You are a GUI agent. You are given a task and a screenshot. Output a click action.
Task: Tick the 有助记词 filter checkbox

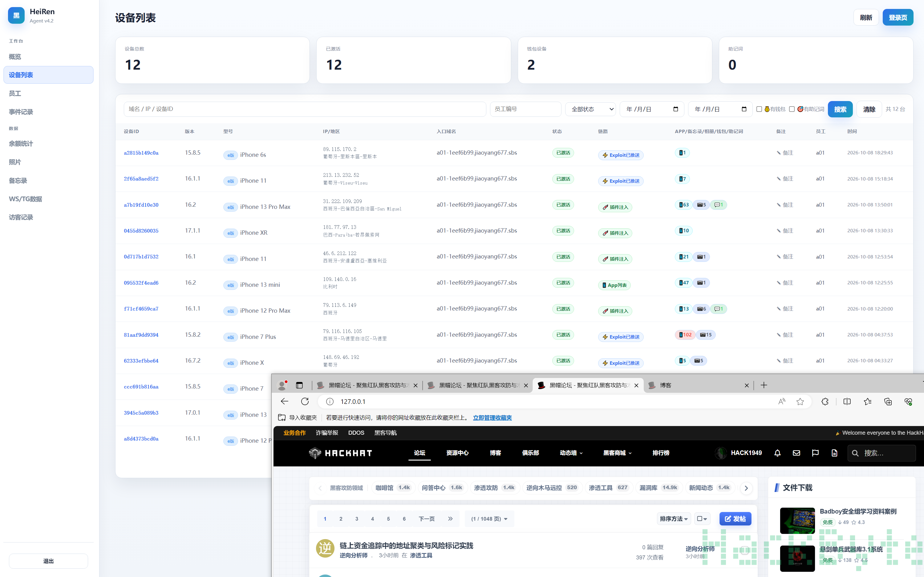tap(792, 109)
